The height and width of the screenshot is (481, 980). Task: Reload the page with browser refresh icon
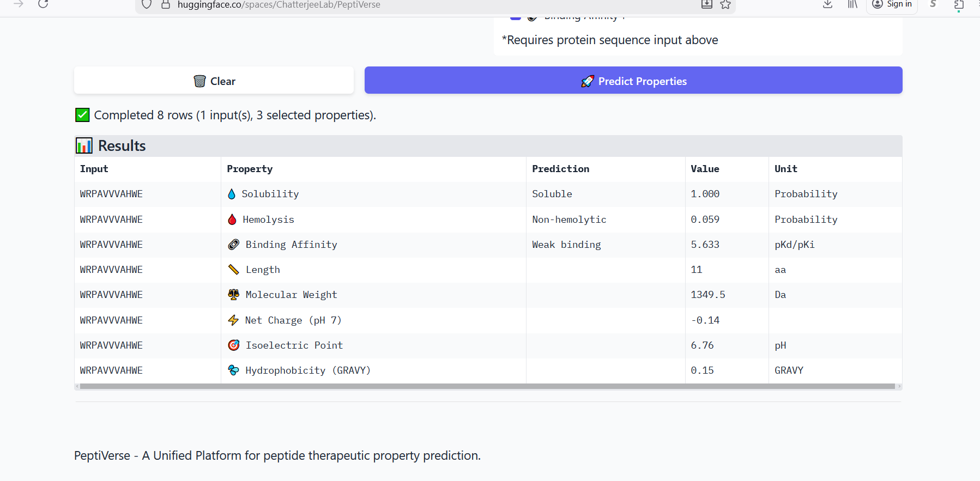43,4
